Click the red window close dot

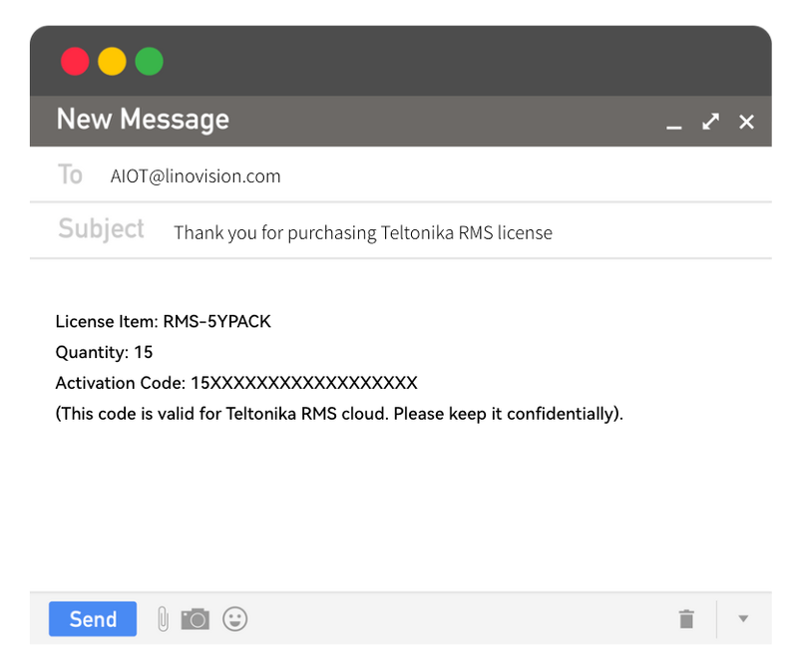[x=75, y=62]
